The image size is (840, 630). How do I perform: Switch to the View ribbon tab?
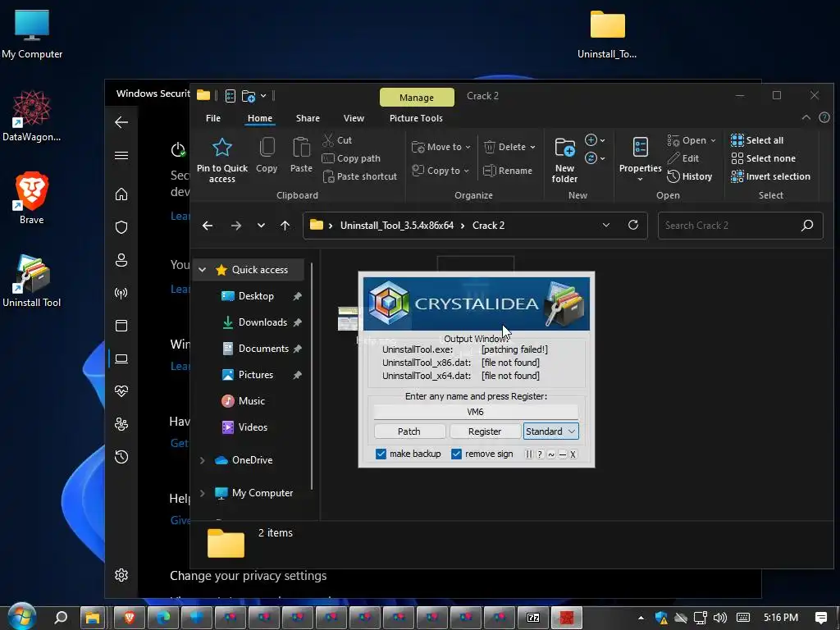coord(354,118)
